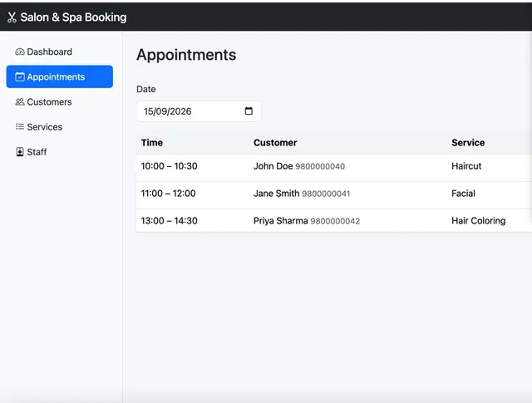532x403 pixels.
Task: Click the Customers people icon
Action: (x=20, y=101)
